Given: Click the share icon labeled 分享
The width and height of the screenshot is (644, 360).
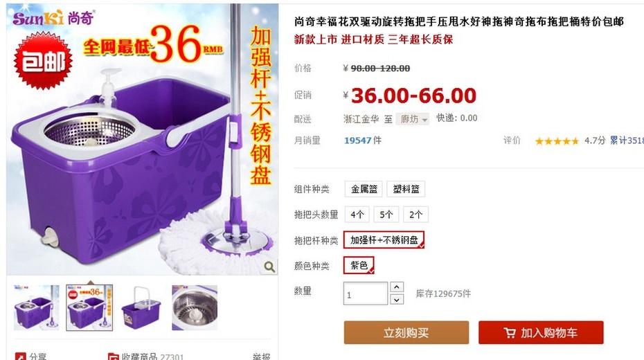Looking at the screenshot, I should pyautogui.click(x=21, y=357).
